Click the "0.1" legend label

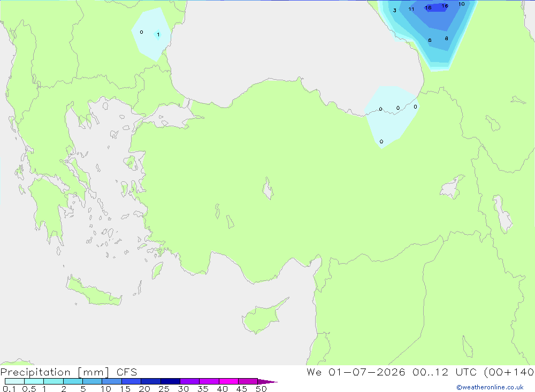pyautogui.click(x=9, y=389)
